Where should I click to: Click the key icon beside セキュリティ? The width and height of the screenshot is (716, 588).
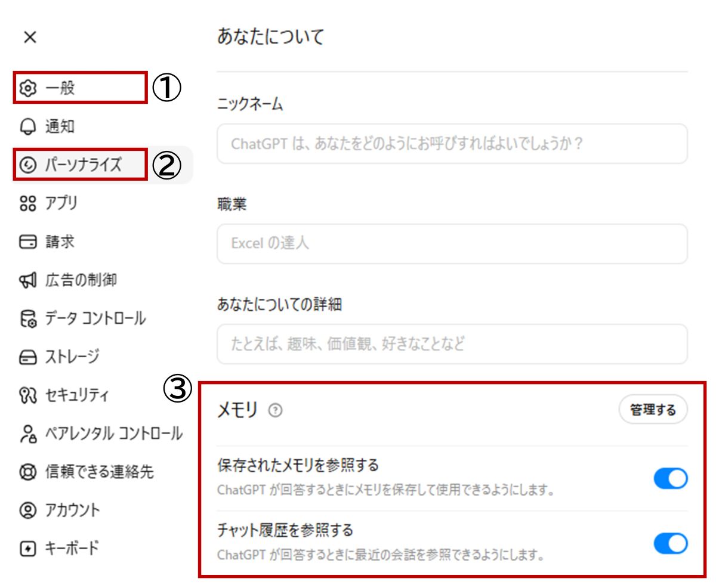27,395
